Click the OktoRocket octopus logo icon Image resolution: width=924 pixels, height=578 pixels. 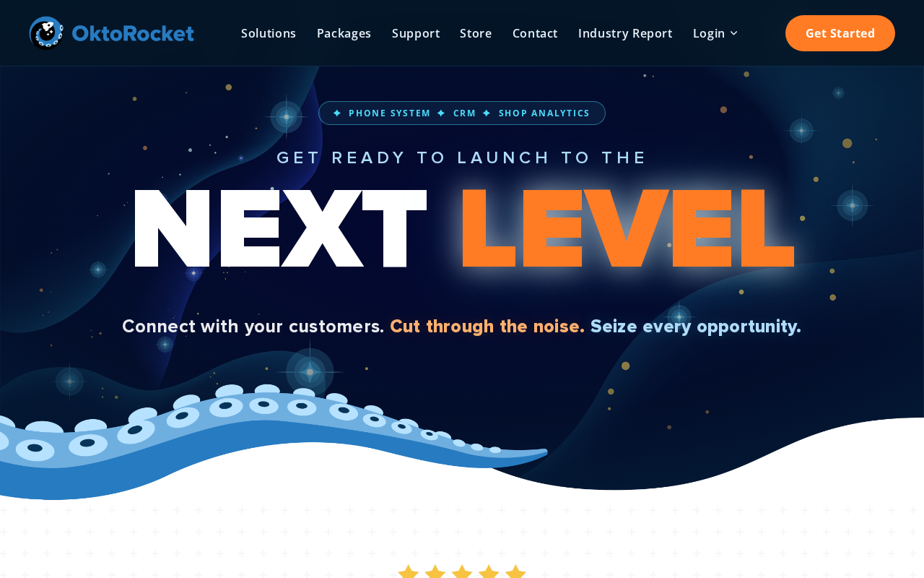[x=46, y=33]
